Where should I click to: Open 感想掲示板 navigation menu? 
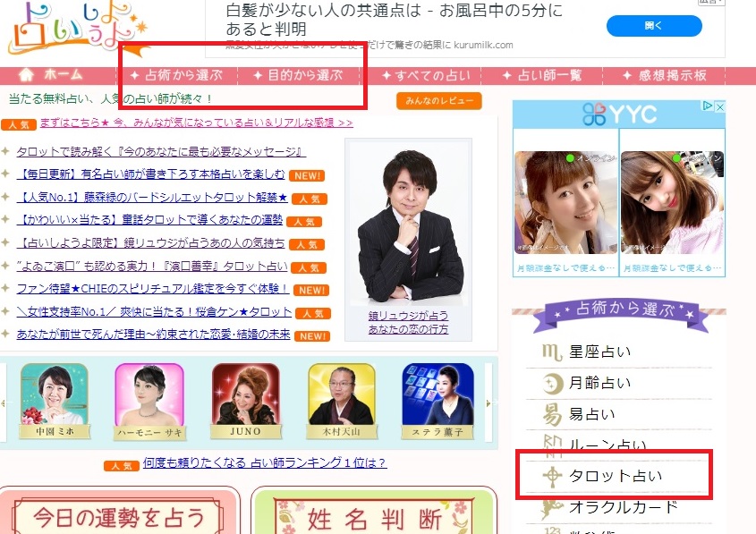pos(665,76)
